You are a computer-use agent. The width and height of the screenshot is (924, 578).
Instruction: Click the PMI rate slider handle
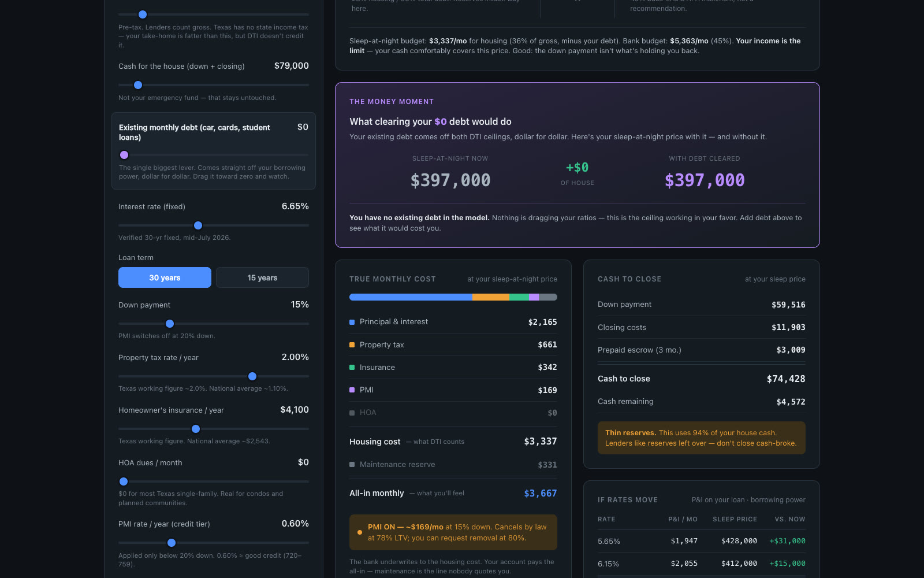click(172, 543)
